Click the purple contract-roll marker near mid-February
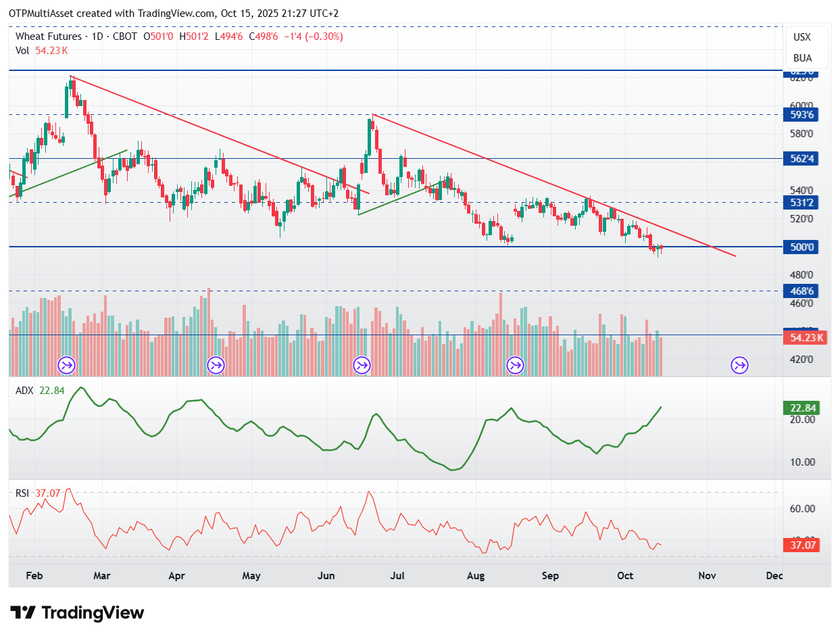 (67, 366)
